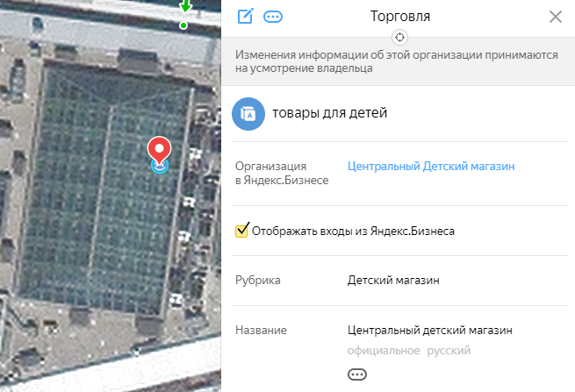Click the Отображать входы из Яндекс.Бизнеса label
This screenshot has height=392, width=575.
(x=353, y=232)
